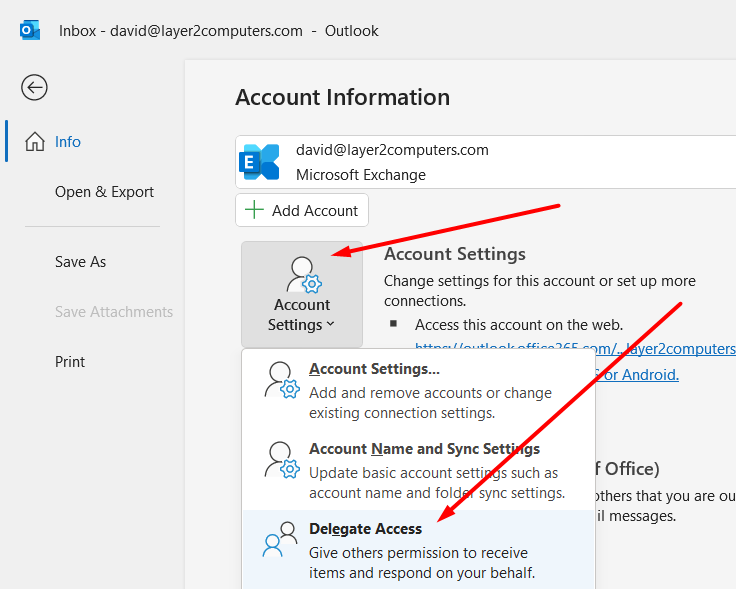Click the 'Account Settings' section heading text
The width and height of the screenshot is (736, 589).
pyautogui.click(x=455, y=254)
